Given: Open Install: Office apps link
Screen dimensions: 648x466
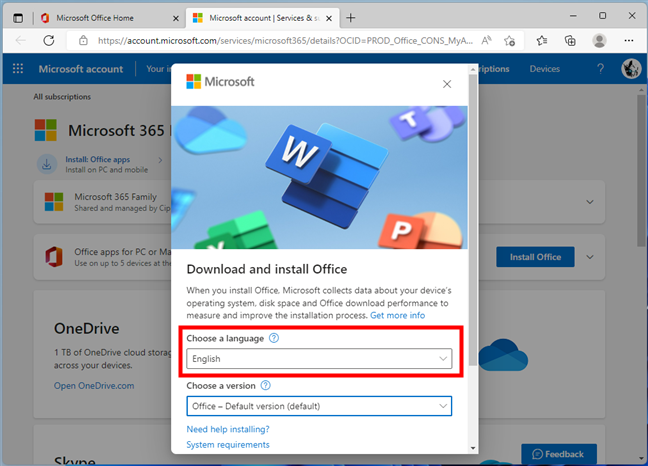Looking at the screenshot, I should 98,159.
